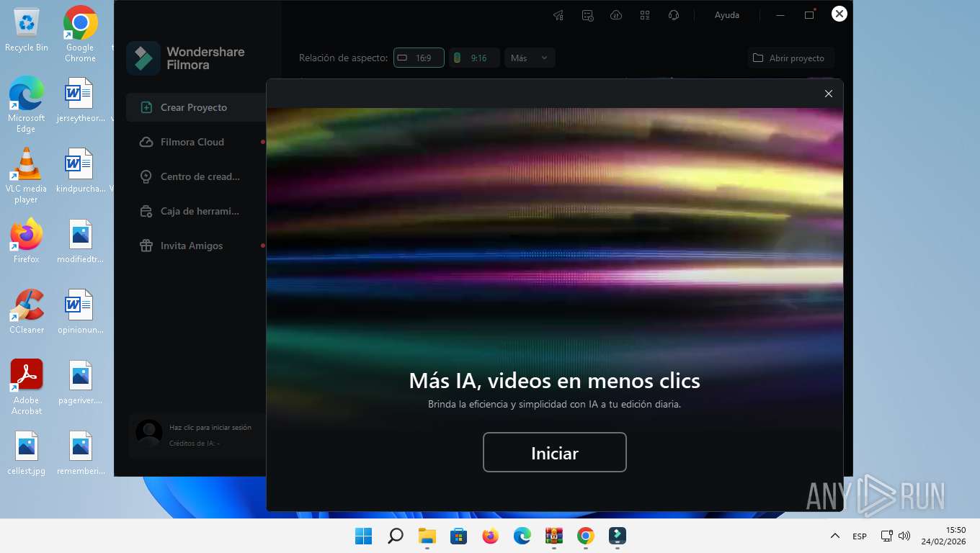The height and width of the screenshot is (553, 980).
Task: Minimize the Filmora window
Action: (x=780, y=15)
